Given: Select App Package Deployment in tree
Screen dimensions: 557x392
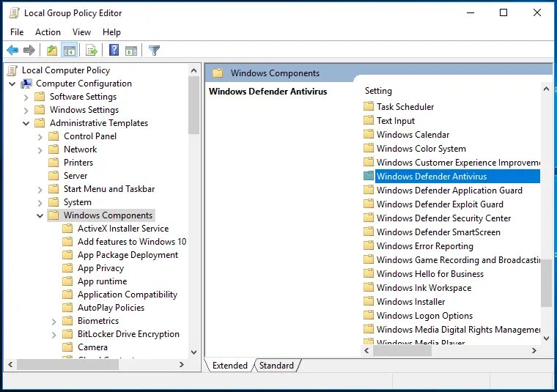Looking at the screenshot, I should coord(128,255).
